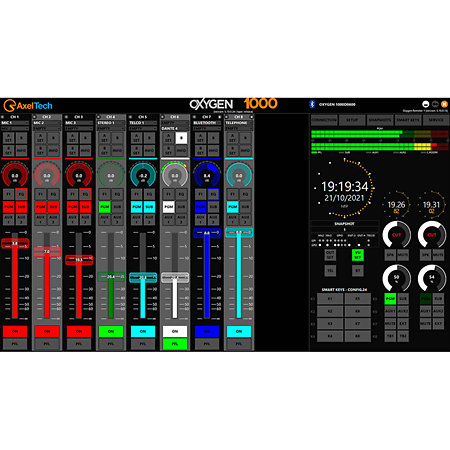Toggle SUB on MIC 2 channel
Viewport: 450px width, 450px height.
tap(53, 207)
